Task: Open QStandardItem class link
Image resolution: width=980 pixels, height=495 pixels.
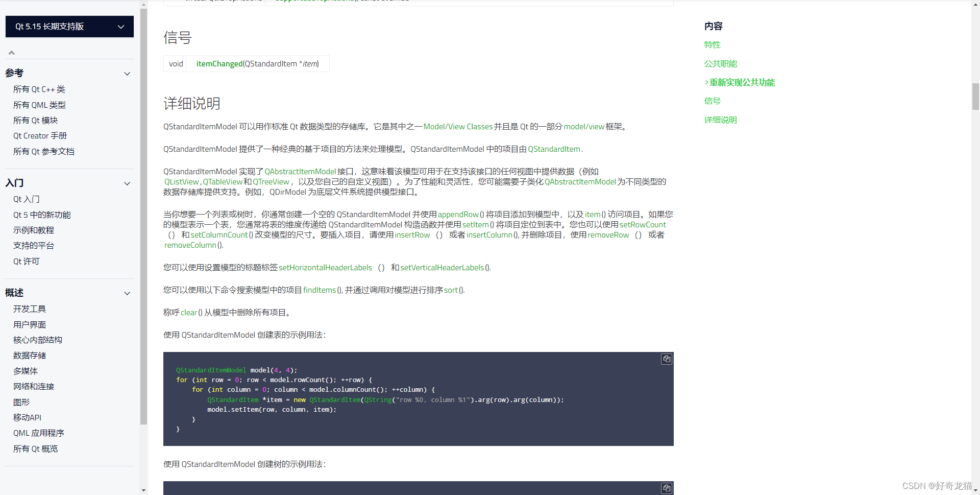Action: tap(554, 149)
